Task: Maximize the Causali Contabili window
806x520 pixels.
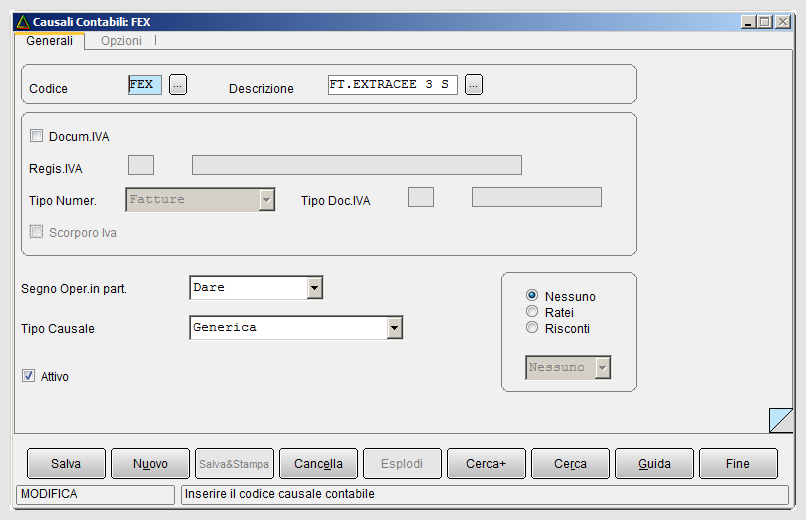Action: coord(765,22)
